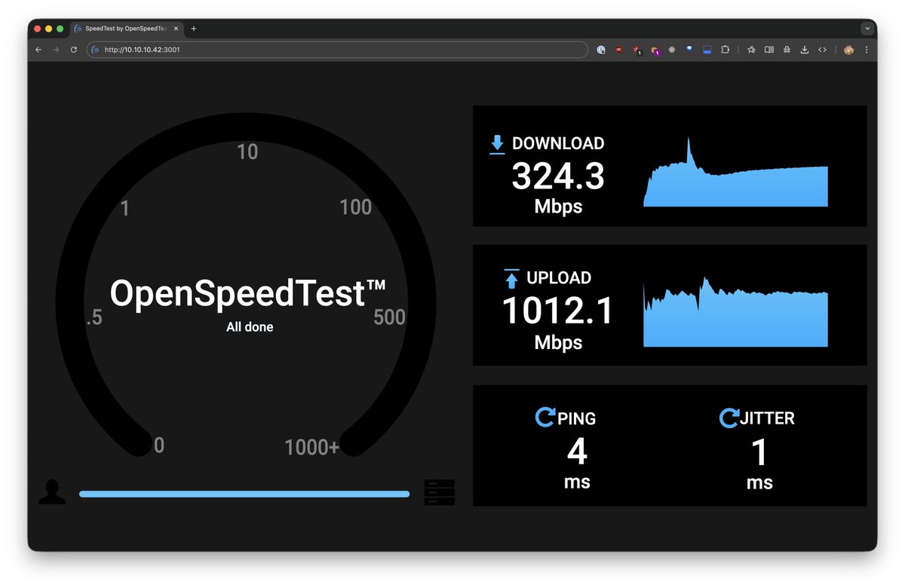Open the Extensions puzzle piece menu
905x588 pixels.
[x=725, y=50]
